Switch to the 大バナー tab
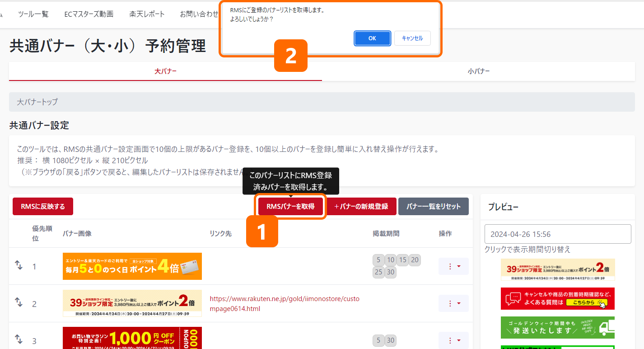This screenshot has width=644, height=349. (x=165, y=71)
